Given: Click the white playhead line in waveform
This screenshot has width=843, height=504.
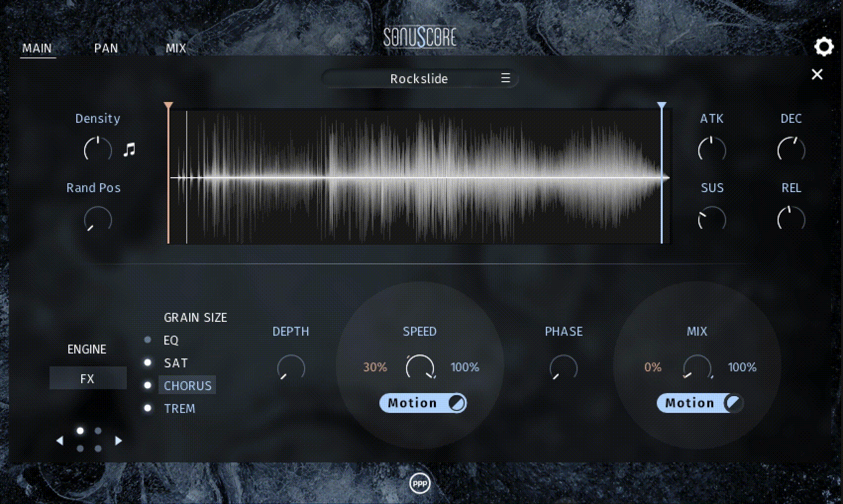Looking at the screenshot, I should (187, 177).
